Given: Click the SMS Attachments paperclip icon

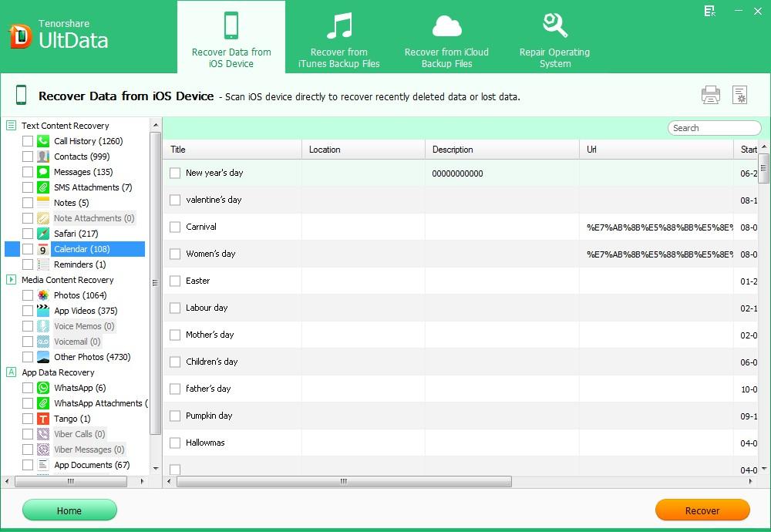Looking at the screenshot, I should click(43, 187).
